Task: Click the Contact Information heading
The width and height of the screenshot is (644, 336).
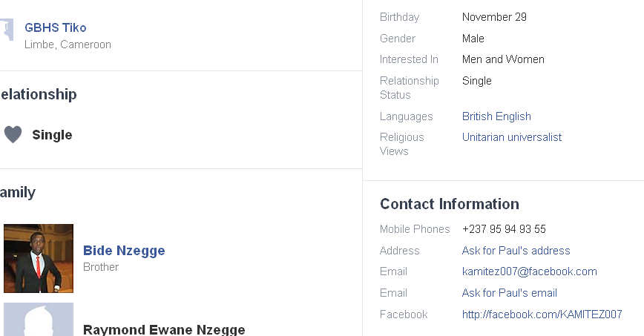Action: tap(449, 204)
